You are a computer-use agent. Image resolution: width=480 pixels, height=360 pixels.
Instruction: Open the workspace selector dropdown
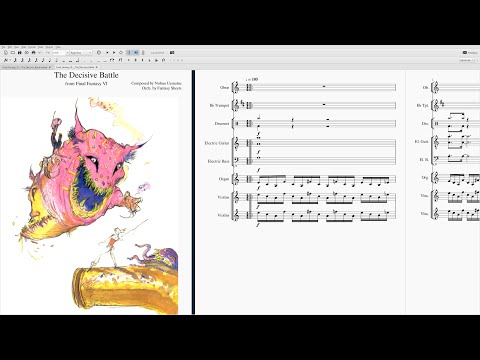point(467,60)
